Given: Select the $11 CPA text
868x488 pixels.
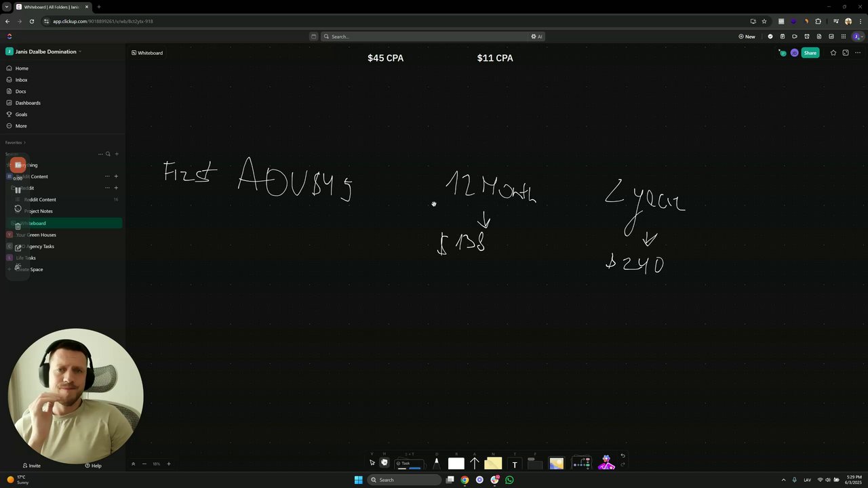Looking at the screenshot, I should point(495,58).
